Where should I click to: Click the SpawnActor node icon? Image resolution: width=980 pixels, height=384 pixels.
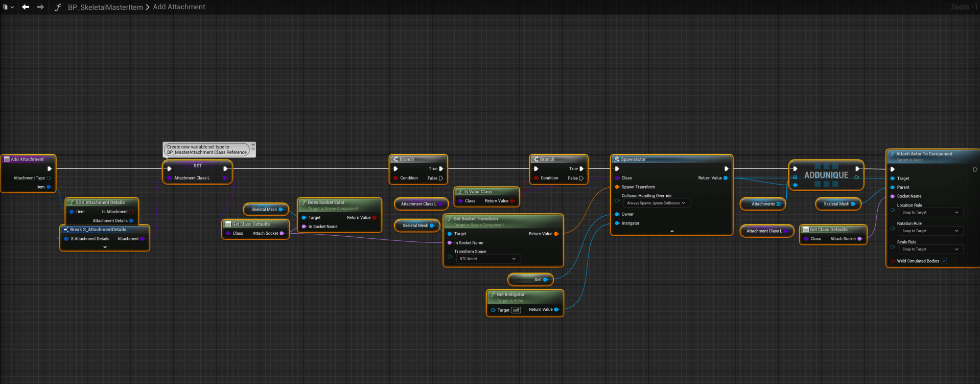tap(617, 160)
